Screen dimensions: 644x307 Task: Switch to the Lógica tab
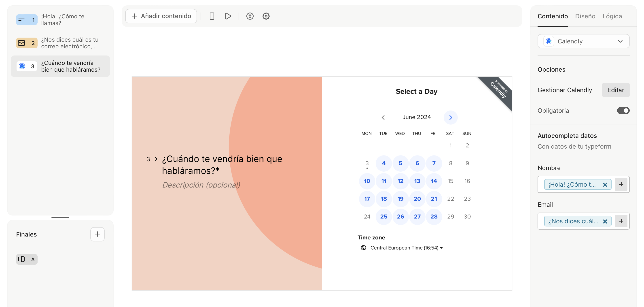coord(612,16)
